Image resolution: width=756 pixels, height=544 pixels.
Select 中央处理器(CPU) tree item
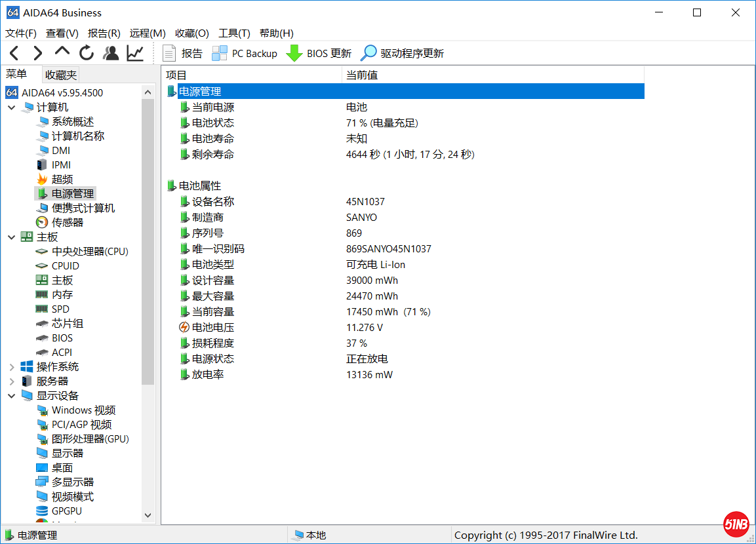(89, 251)
